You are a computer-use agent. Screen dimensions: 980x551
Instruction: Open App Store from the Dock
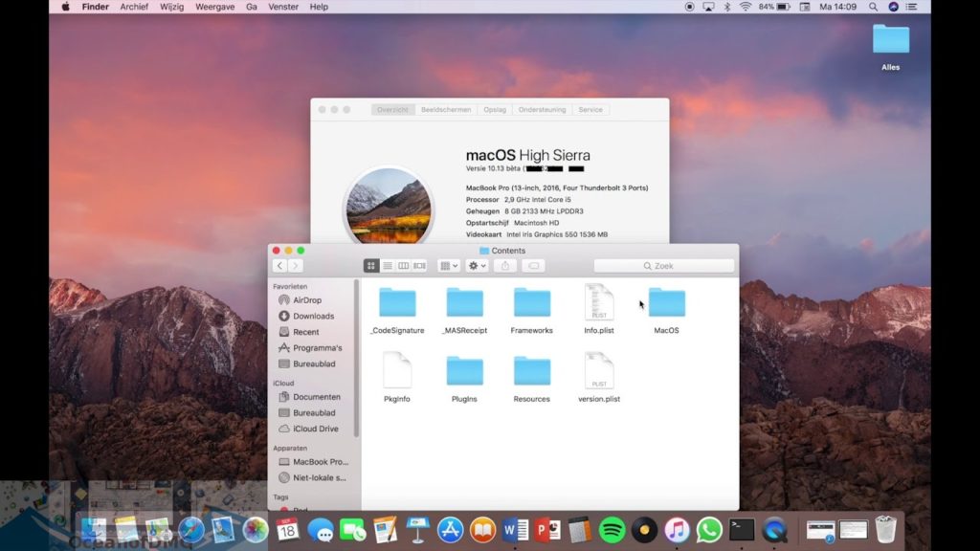click(x=450, y=530)
